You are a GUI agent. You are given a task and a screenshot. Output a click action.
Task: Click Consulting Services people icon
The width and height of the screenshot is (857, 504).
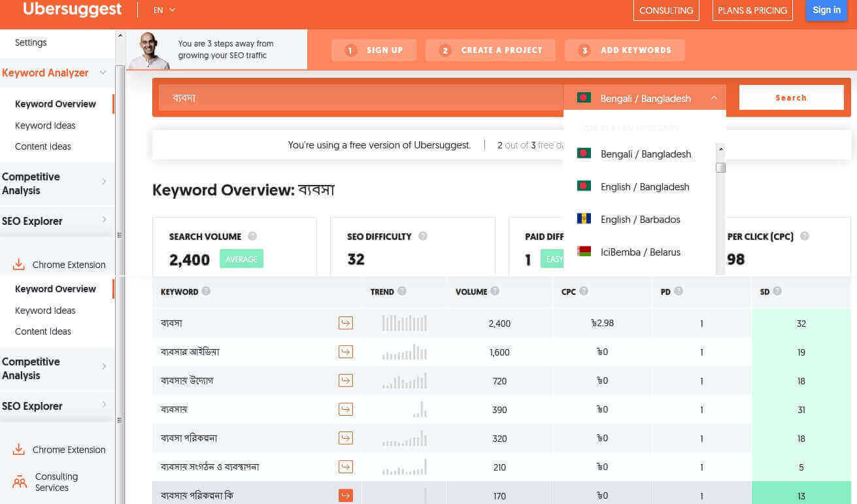pyautogui.click(x=20, y=482)
